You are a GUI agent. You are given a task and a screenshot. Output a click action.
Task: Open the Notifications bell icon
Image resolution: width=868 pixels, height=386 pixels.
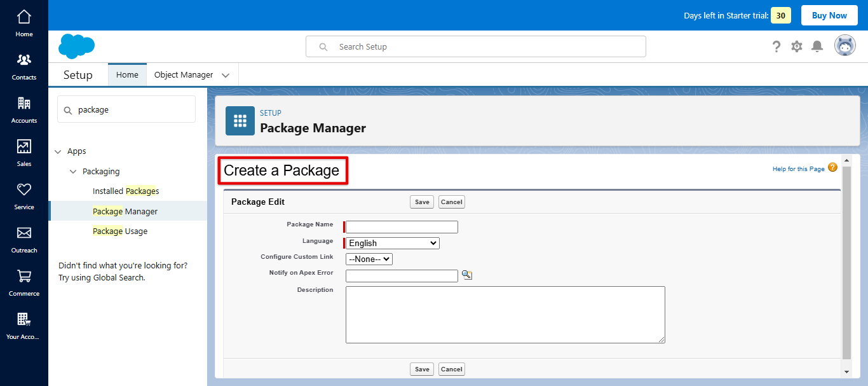[817, 46]
